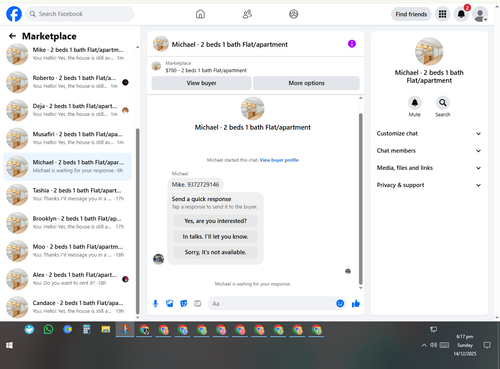Open the account profile avatar menu
The width and height of the screenshot is (500, 369).
click(480, 14)
